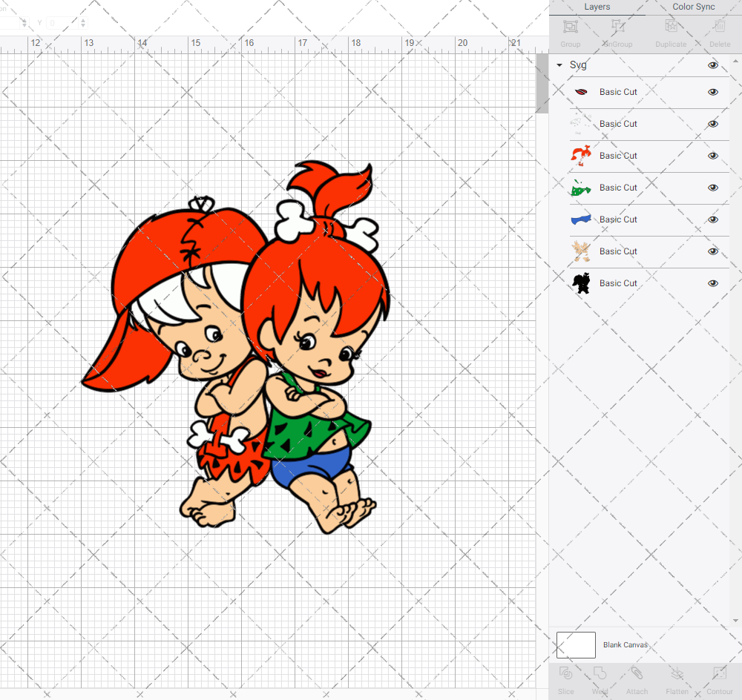Viewport: 742px width, 700px height.
Task: Select the Flatten tool
Action: pos(677,673)
